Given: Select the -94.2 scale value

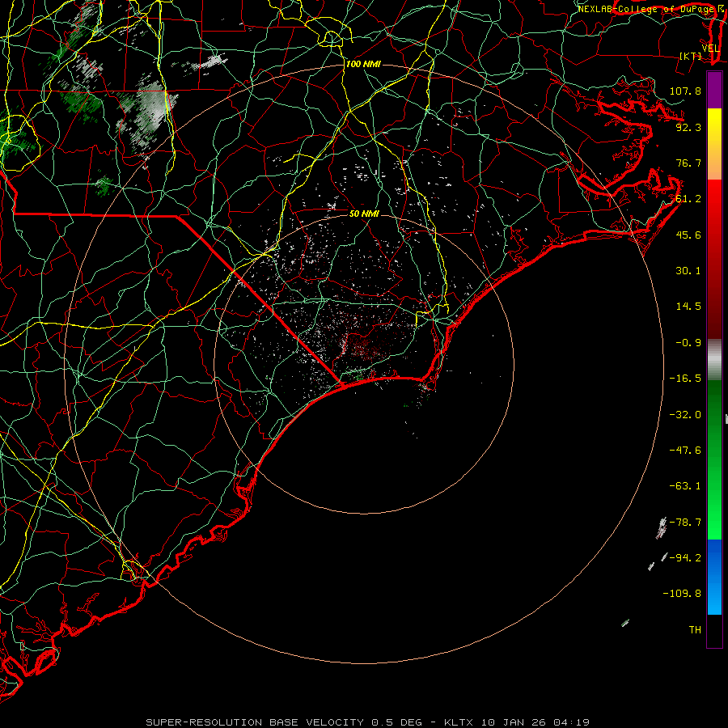Looking at the screenshot, I should (685, 558).
